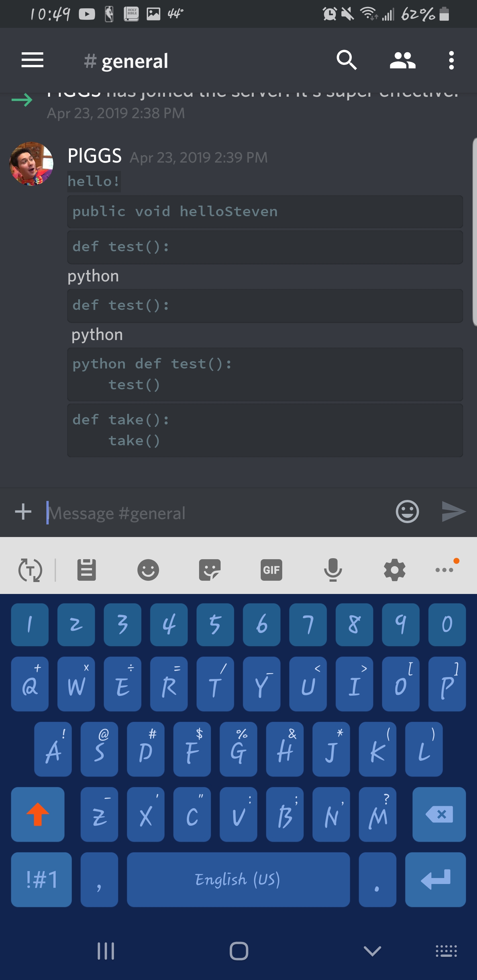Tap the keyboard switcher icon
The image size is (477, 980).
point(446,951)
